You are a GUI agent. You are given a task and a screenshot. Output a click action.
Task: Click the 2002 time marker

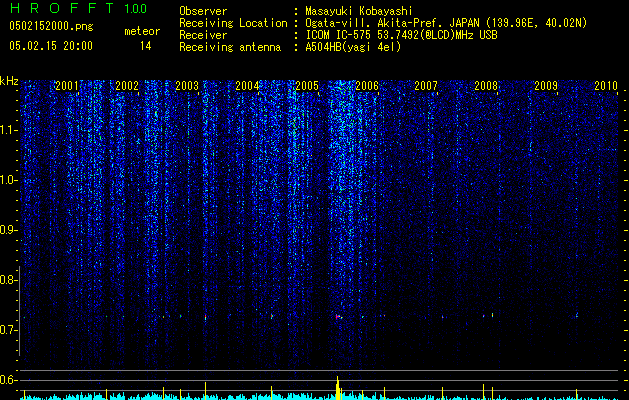click(127, 86)
